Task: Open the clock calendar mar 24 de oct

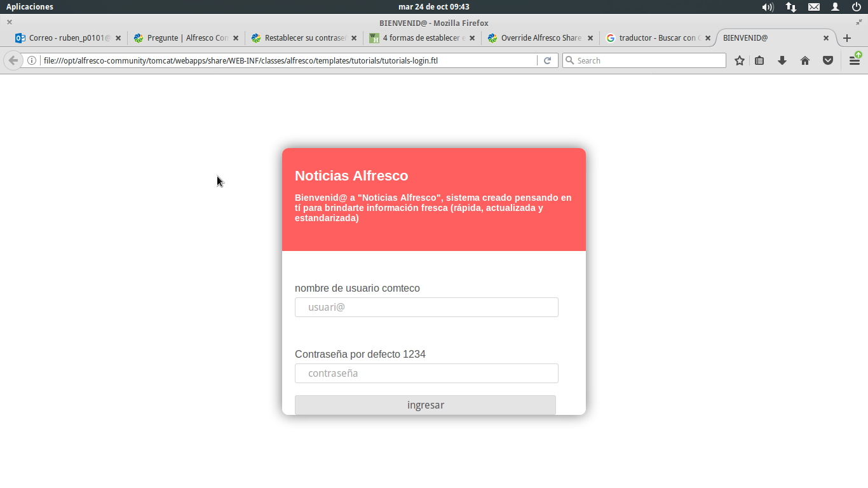Action: [x=434, y=7]
